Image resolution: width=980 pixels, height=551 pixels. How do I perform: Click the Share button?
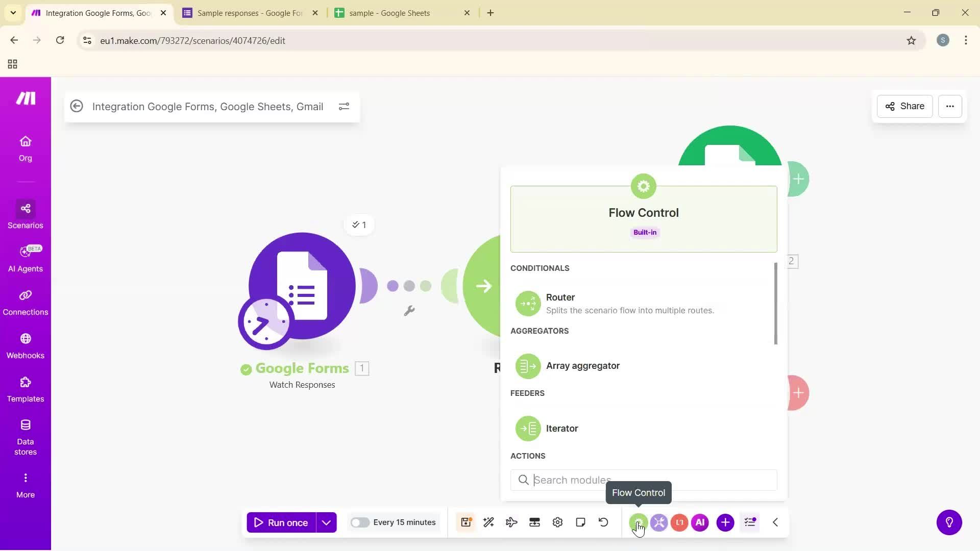click(904, 106)
